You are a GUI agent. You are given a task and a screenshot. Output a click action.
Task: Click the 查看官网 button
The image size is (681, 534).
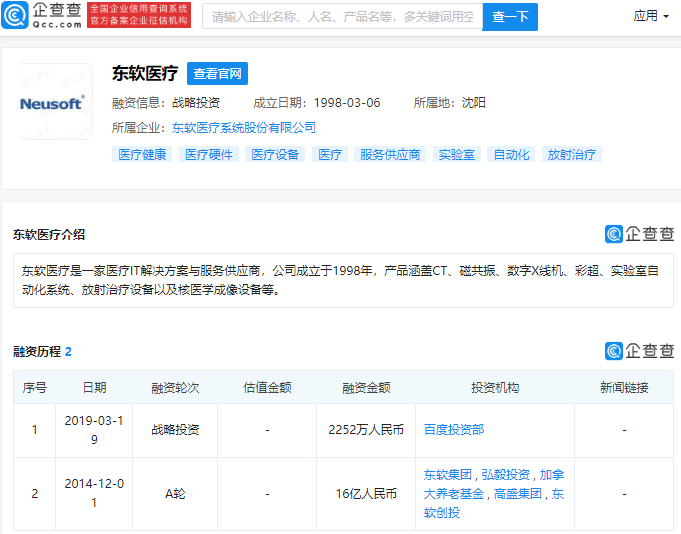tap(217, 73)
